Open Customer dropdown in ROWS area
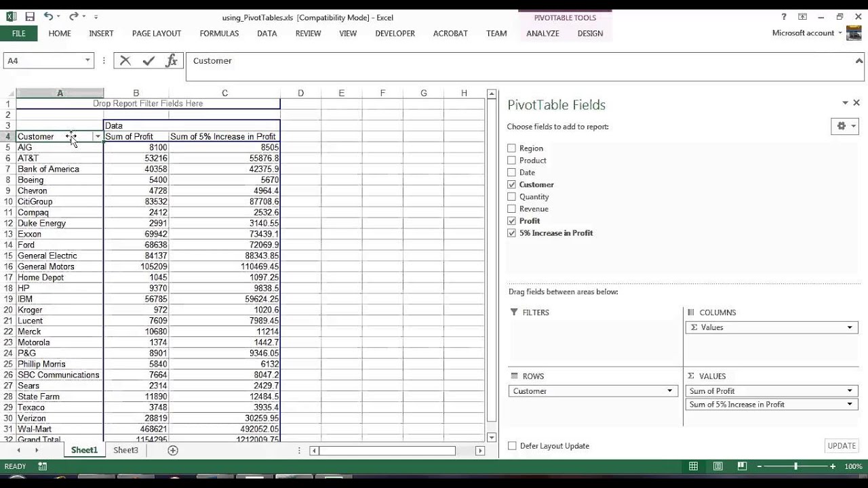Viewport: 868px width, 488px height. click(x=670, y=391)
